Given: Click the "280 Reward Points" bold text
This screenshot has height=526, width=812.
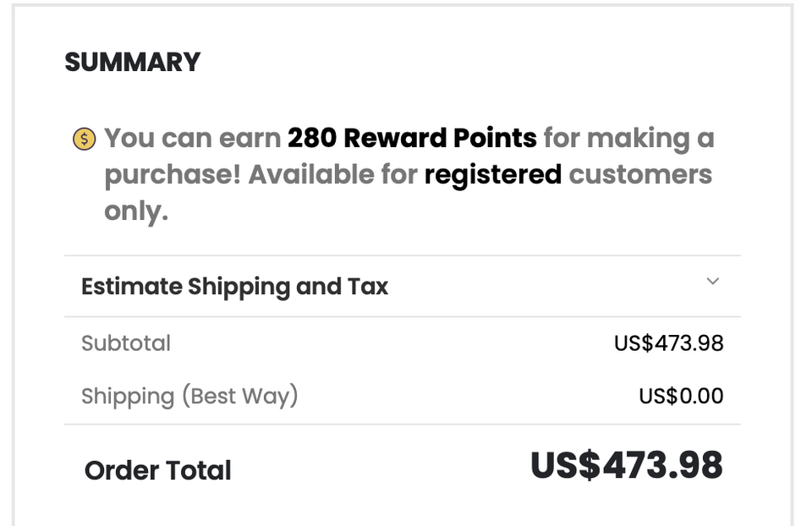Looking at the screenshot, I should coord(412,138).
